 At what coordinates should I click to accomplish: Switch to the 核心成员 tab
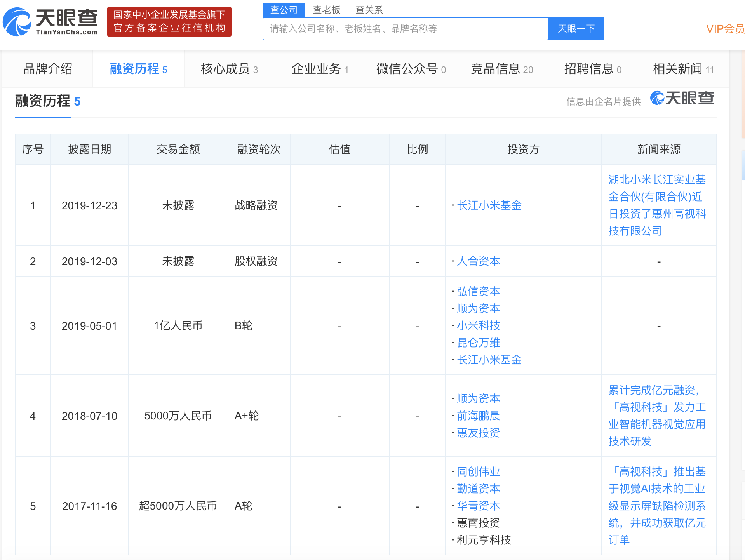point(229,69)
